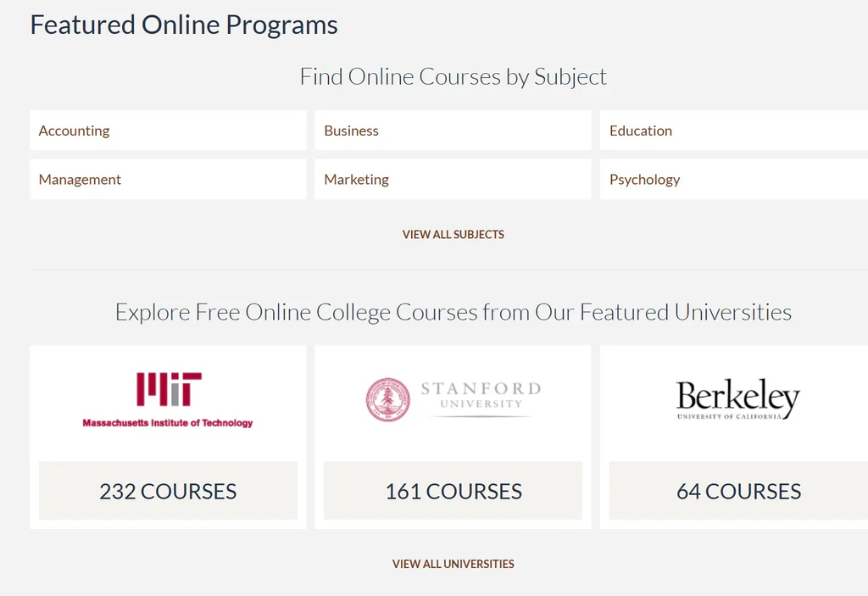Click the MIT logo
This screenshot has width=868, height=596.
[x=169, y=389]
